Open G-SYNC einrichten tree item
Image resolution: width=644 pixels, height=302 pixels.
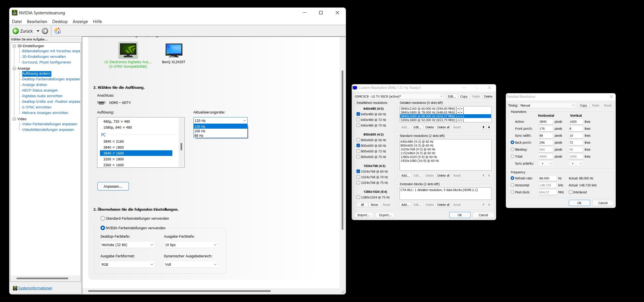click(37, 107)
